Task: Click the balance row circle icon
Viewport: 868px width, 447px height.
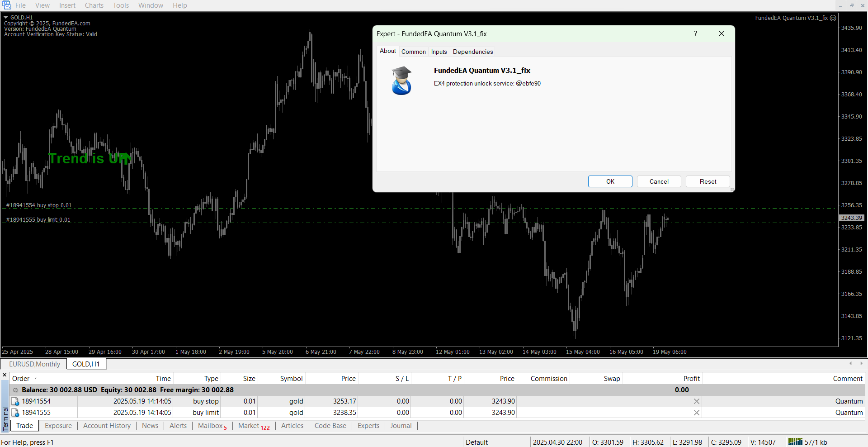Action: 15,390
